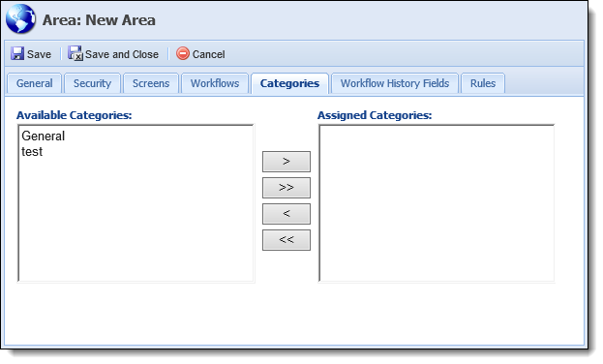Open the General tab
Image resolution: width=603 pixels, height=364 pixels.
(34, 83)
